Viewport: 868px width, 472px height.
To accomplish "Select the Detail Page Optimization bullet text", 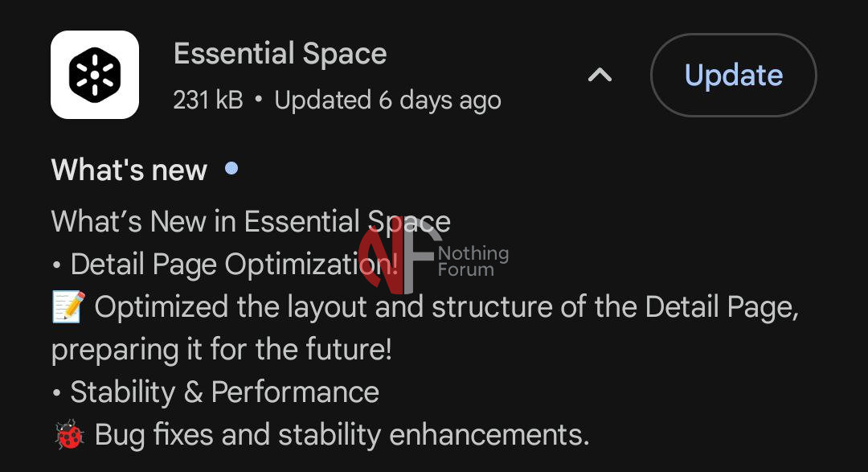I will (x=233, y=265).
